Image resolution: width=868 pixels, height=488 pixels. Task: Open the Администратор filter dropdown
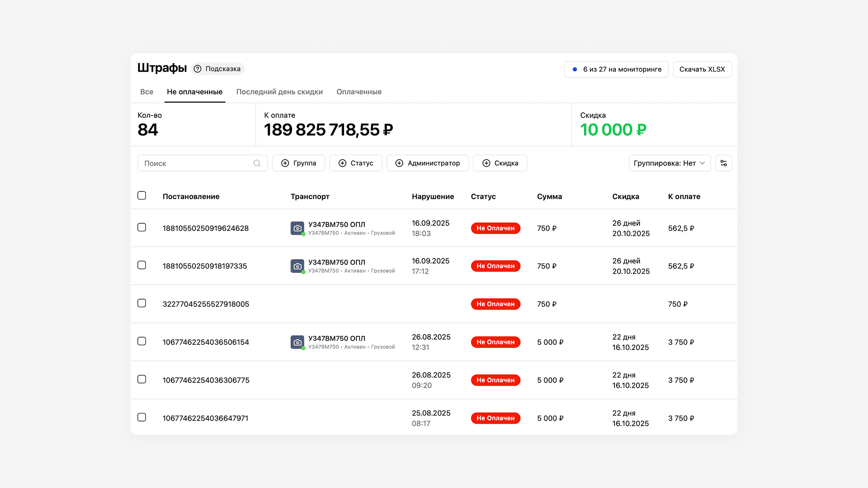[x=427, y=163]
